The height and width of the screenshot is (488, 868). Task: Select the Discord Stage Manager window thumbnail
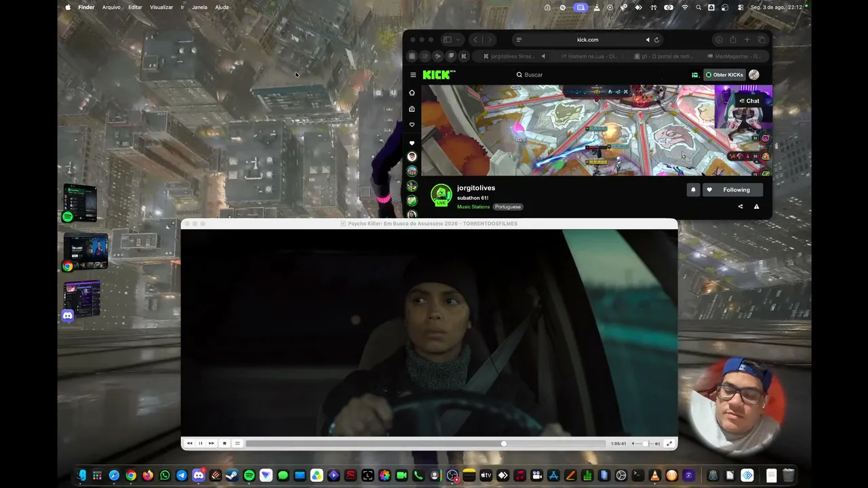coord(82,300)
